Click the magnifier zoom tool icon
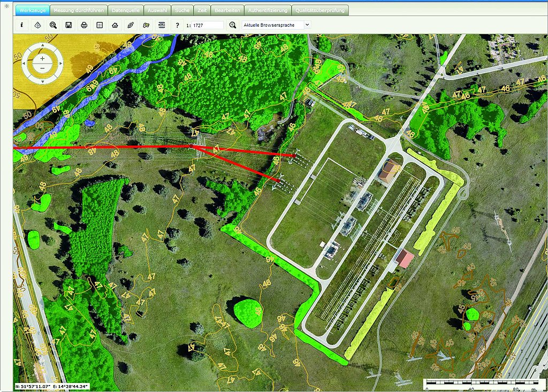The image size is (548, 392). 53,25
